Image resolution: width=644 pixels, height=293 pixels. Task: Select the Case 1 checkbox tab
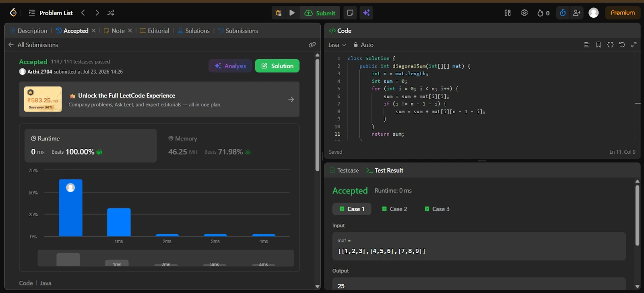coord(352,209)
